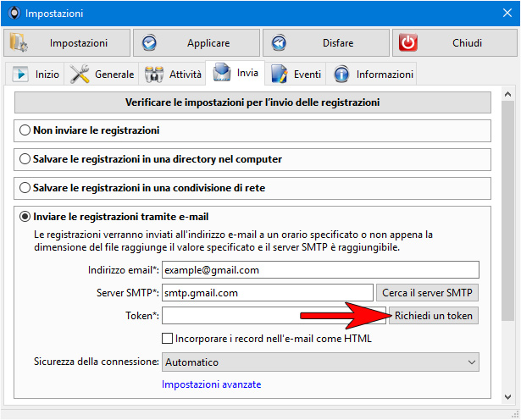Click the Applicare checkmark clock icon

coord(149,43)
